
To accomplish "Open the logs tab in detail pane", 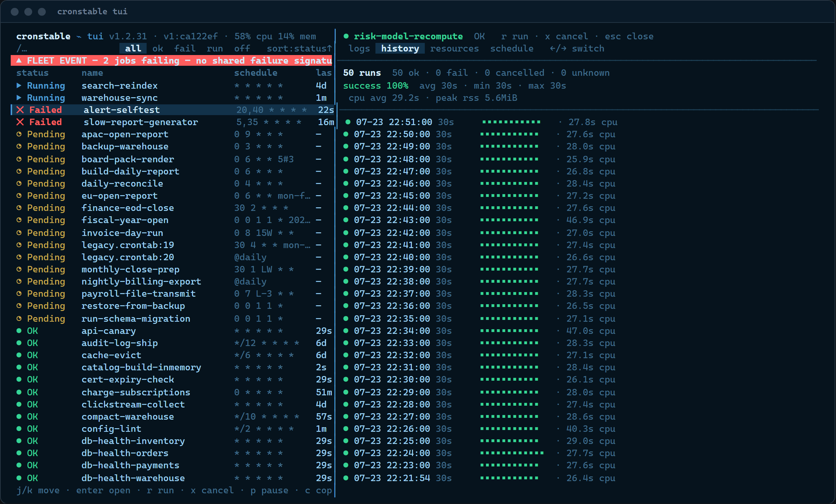I will click(359, 48).
